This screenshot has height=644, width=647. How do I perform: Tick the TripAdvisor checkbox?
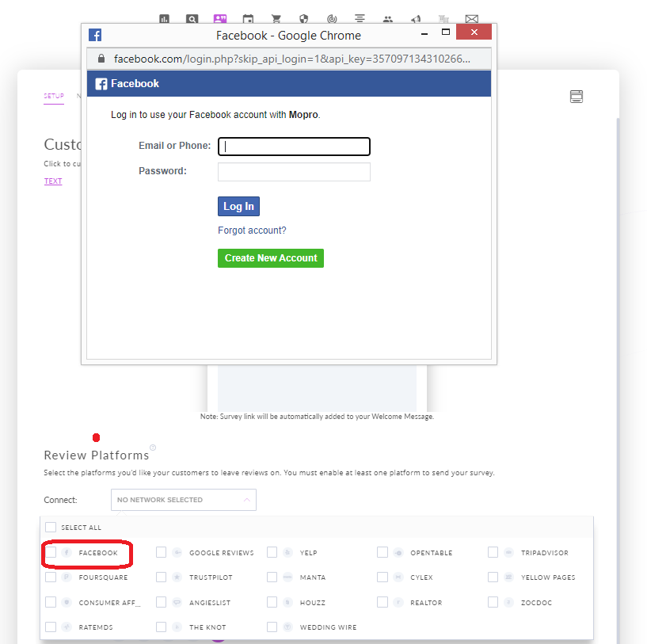pos(493,552)
